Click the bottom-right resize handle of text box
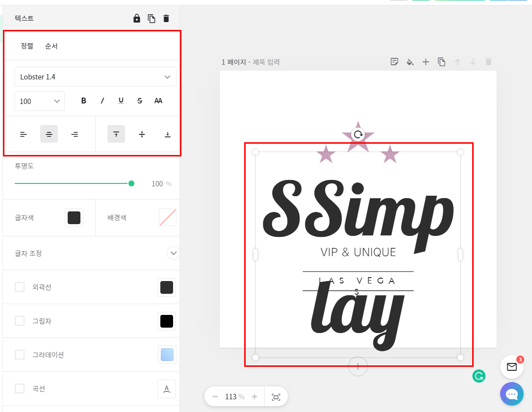 point(460,358)
